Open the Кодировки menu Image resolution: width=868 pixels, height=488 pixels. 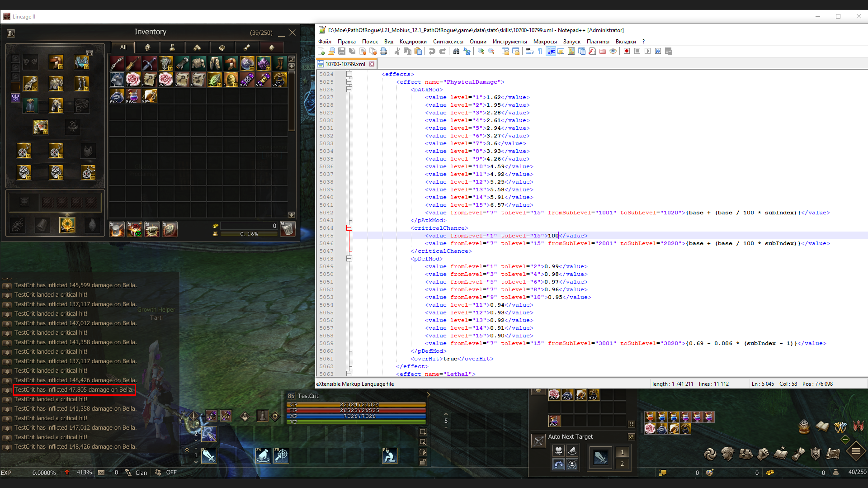(413, 42)
